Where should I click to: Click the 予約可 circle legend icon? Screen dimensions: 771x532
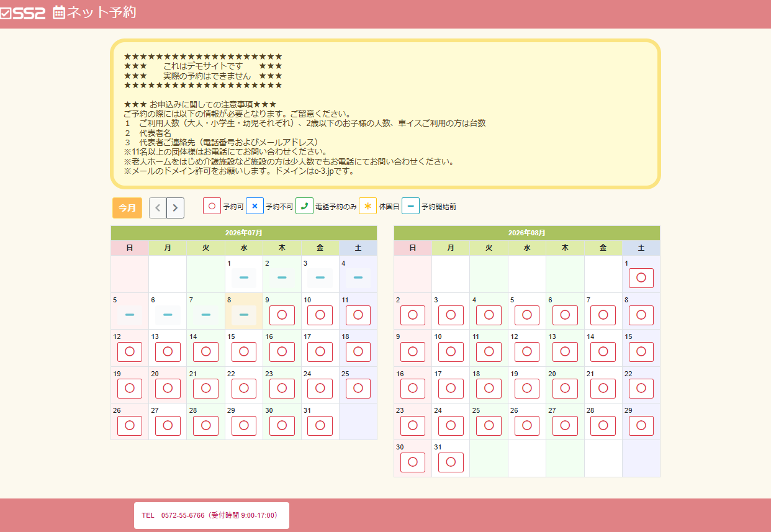coord(212,206)
